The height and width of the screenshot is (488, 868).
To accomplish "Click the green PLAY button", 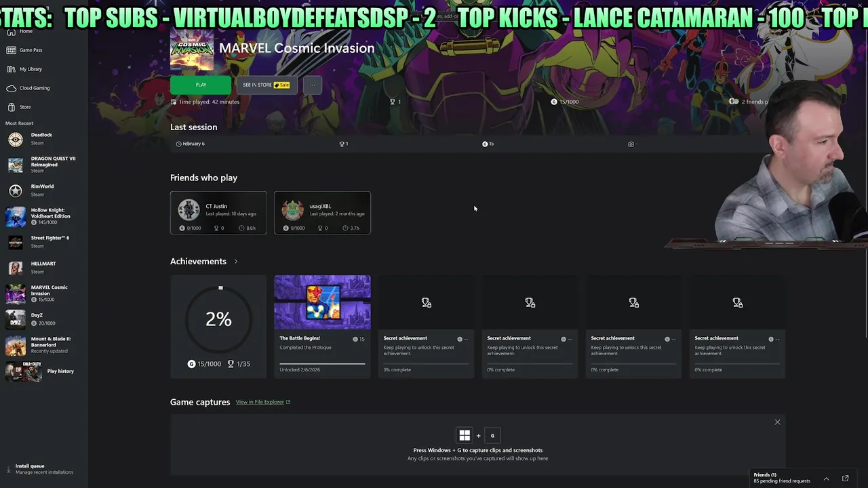I will 201,85.
